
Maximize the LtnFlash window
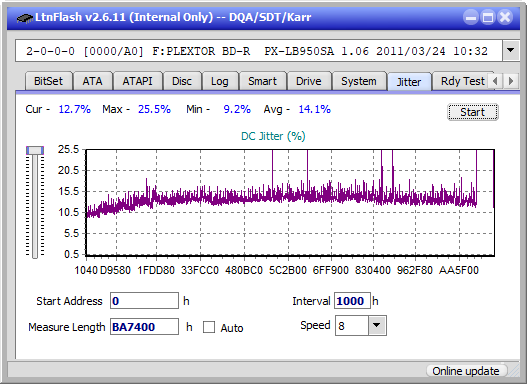point(488,17)
